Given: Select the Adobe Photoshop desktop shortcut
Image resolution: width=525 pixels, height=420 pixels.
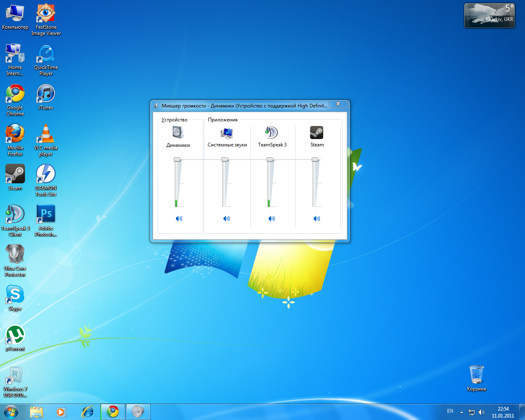Looking at the screenshot, I should point(46,221).
